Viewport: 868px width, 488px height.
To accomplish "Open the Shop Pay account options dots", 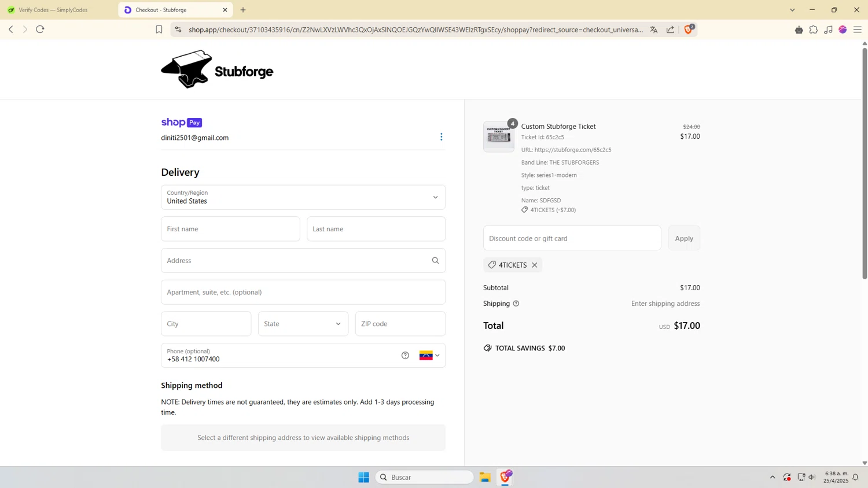I will pos(442,137).
